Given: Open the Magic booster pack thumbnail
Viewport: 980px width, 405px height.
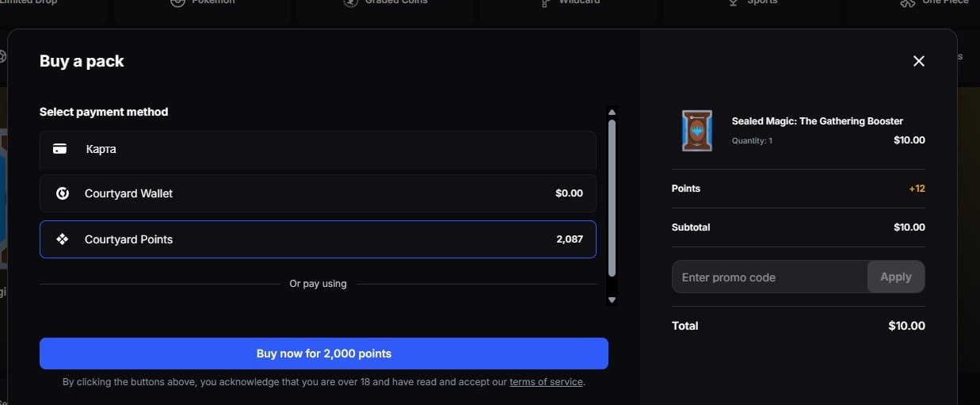Looking at the screenshot, I should pyautogui.click(x=697, y=131).
